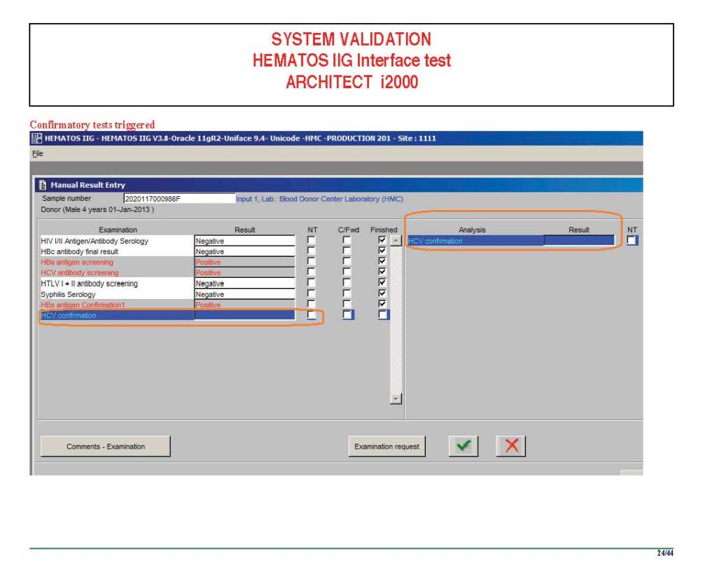Check C/Fwd box for HCV confirmation row
This screenshot has width=717, height=588.
[347, 316]
